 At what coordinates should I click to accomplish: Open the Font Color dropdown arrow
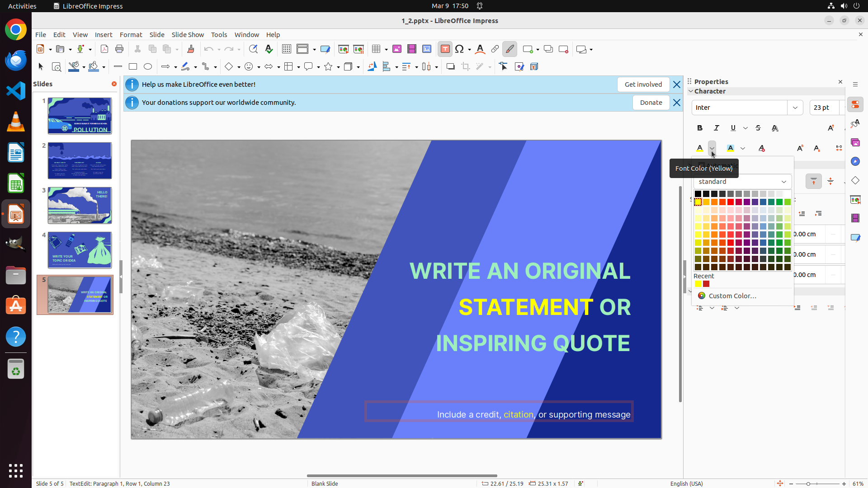[x=712, y=148]
